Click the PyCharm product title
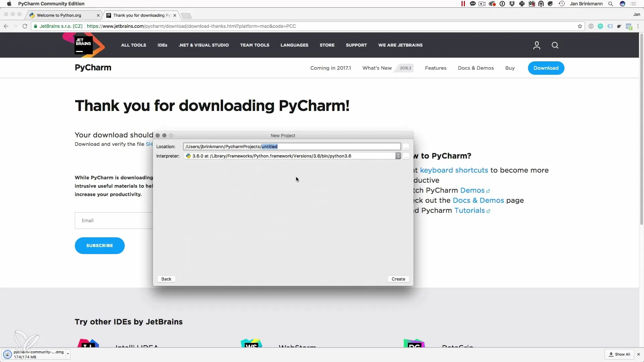The image size is (644, 362). click(x=93, y=68)
